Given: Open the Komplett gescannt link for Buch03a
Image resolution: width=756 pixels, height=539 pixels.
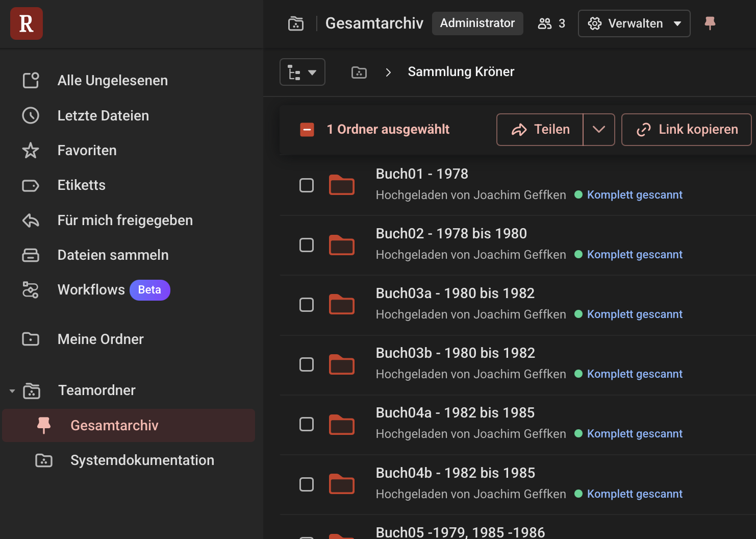Looking at the screenshot, I should click(x=634, y=314).
